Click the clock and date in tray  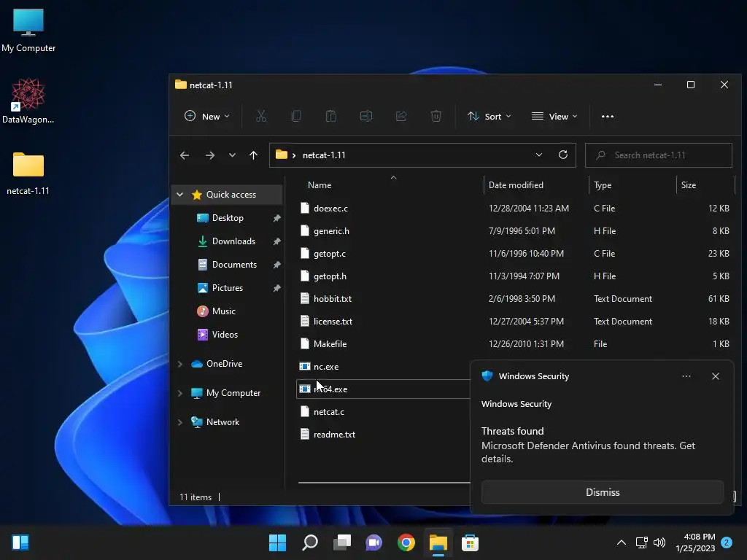coord(695,542)
